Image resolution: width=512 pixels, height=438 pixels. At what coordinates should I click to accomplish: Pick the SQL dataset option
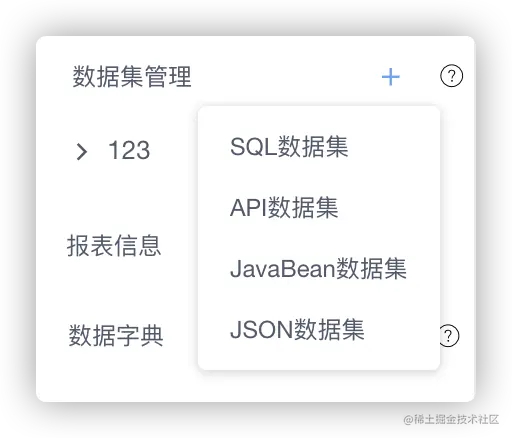[x=289, y=147]
